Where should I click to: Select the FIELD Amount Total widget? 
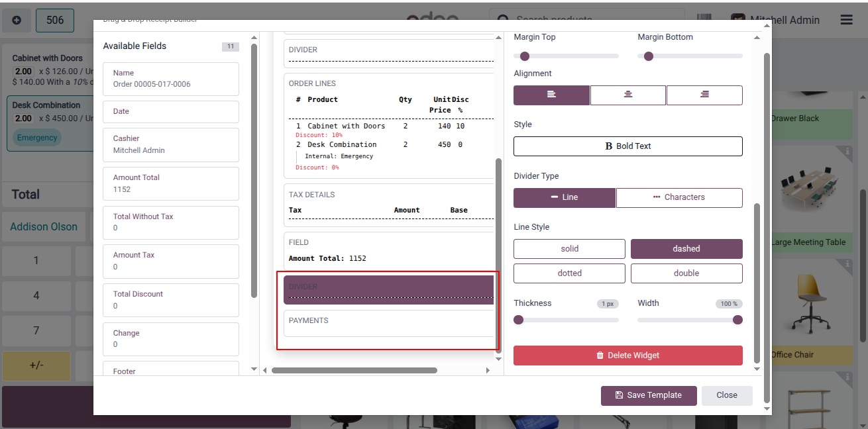click(x=389, y=250)
